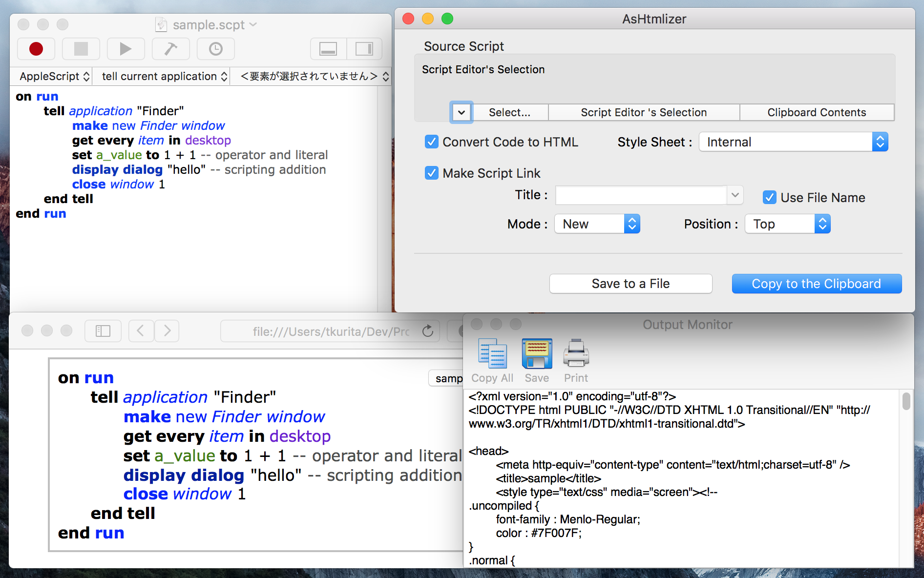Screen dimensions: 924x578
Task: Uncheck Convert Code to HTML
Action: click(432, 142)
